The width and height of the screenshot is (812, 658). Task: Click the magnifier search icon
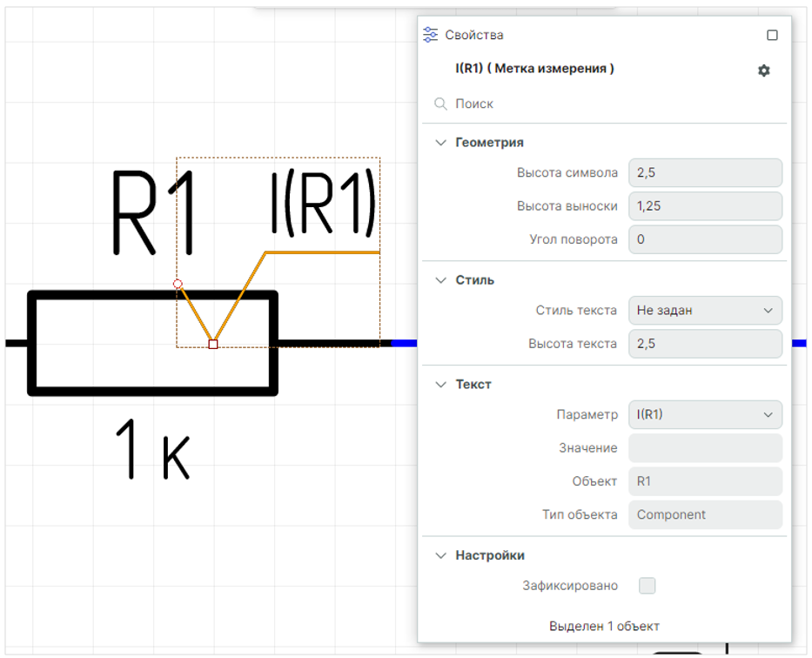(441, 104)
